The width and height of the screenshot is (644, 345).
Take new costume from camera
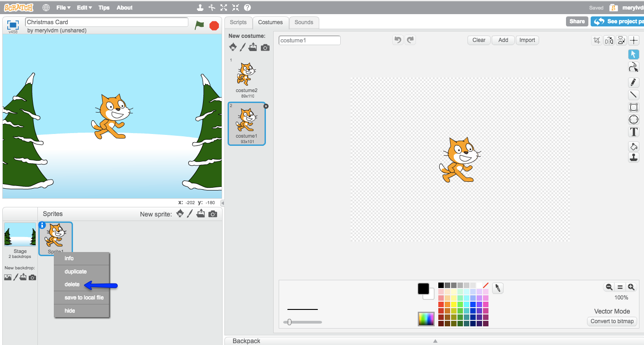[x=265, y=47]
